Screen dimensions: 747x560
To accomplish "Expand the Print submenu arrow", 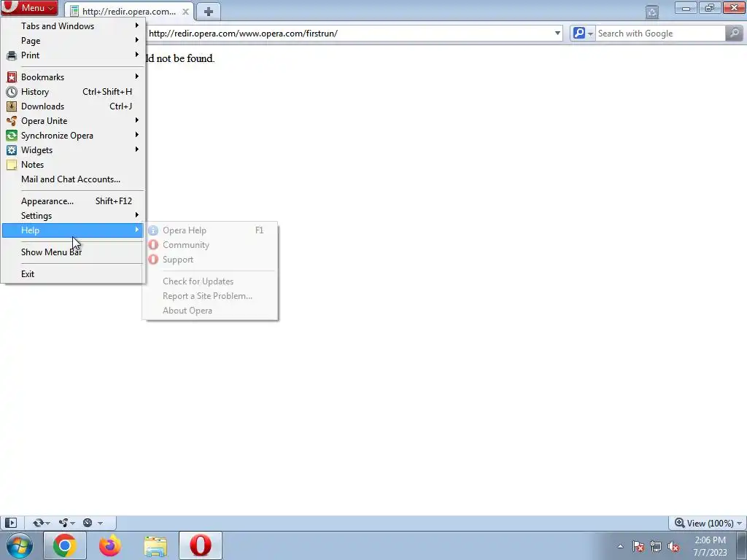I will click(x=136, y=54).
